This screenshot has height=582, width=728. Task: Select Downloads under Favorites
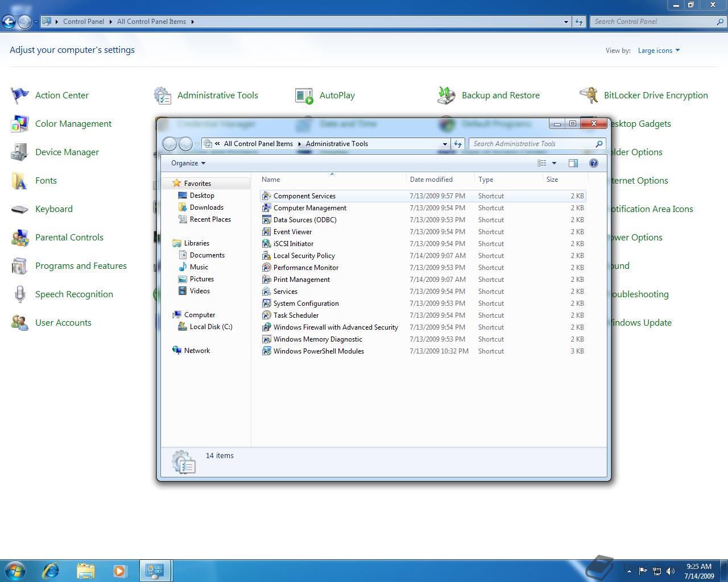(206, 207)
